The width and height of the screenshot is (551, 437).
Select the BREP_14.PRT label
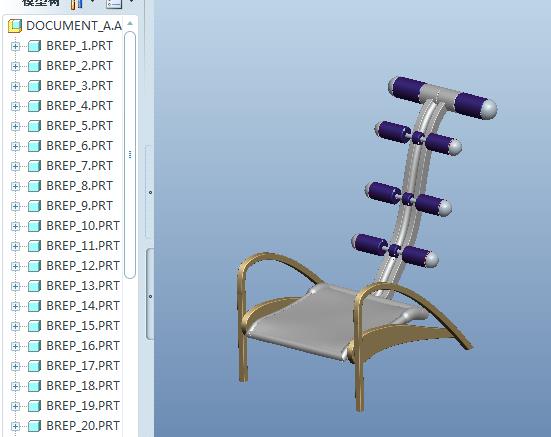tap(83, 306)
